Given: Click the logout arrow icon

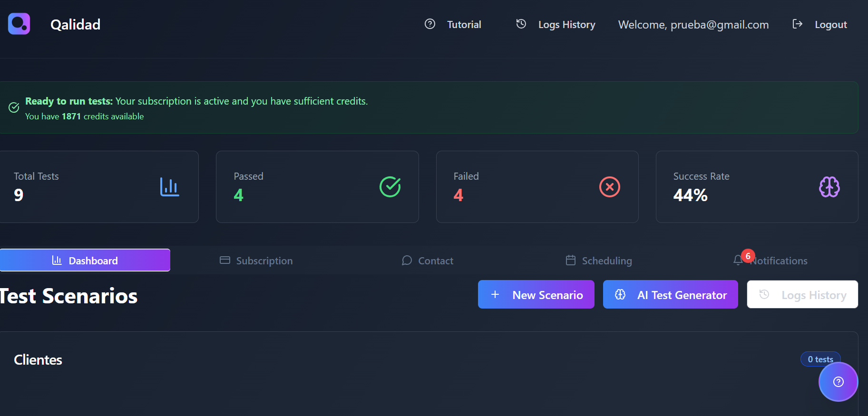Looking at the screenshot, I should 797,24.
